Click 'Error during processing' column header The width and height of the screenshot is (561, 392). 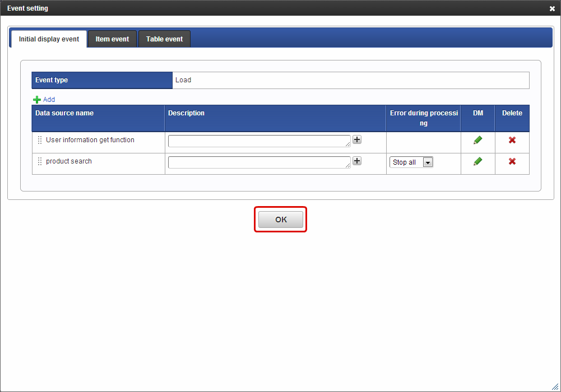coord(424,118)
